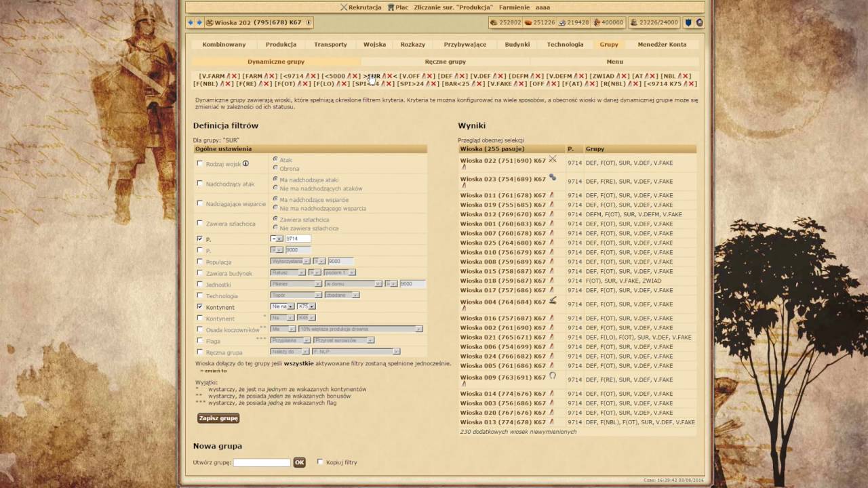Open the Farmienie quickbar link
The image size is (868, 488).
514,7
